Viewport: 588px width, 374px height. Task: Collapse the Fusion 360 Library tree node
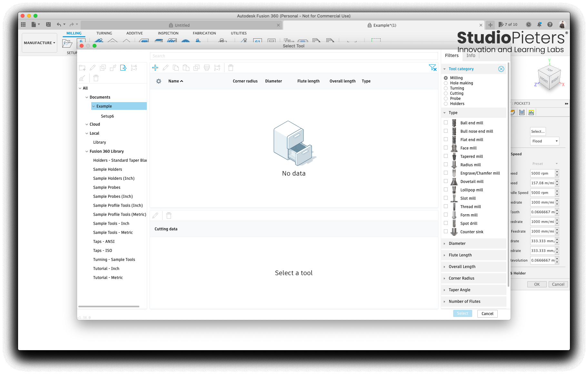pos(87,151)
